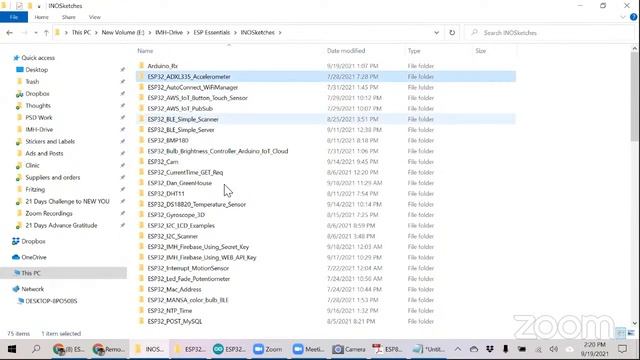Switch to details view layout button

pyautogui.click(x=621, y=333)
